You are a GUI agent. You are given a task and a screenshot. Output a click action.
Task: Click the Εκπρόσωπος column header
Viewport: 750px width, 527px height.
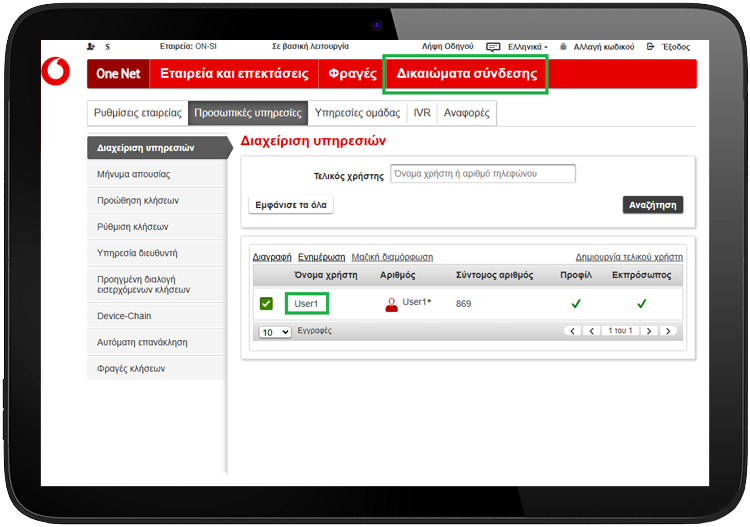tap(641, 275)
